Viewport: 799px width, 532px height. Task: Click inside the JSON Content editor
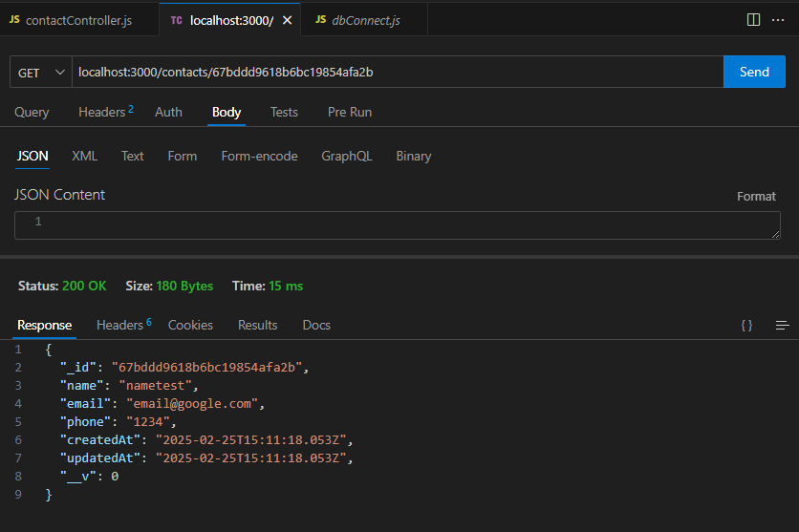point(398,225)
